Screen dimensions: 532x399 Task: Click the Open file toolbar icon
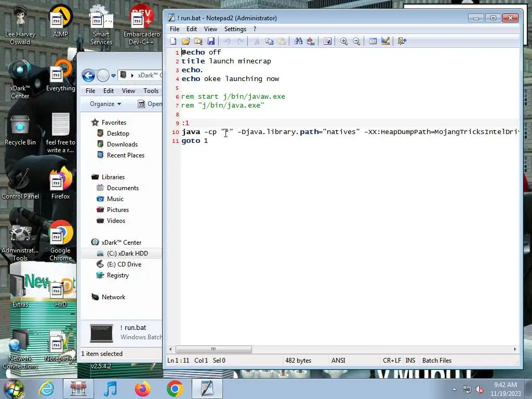pyautogui.click(x=185, y=41)
